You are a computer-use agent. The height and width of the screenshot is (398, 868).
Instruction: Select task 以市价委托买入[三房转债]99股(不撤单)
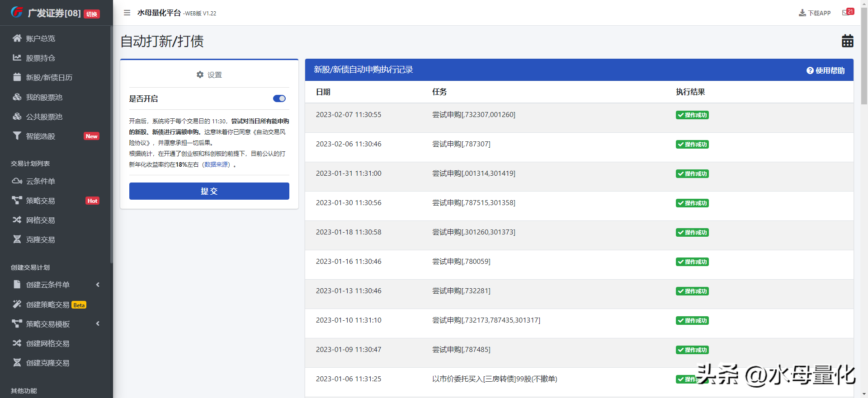pyautogui.click(x=495, y=379)
